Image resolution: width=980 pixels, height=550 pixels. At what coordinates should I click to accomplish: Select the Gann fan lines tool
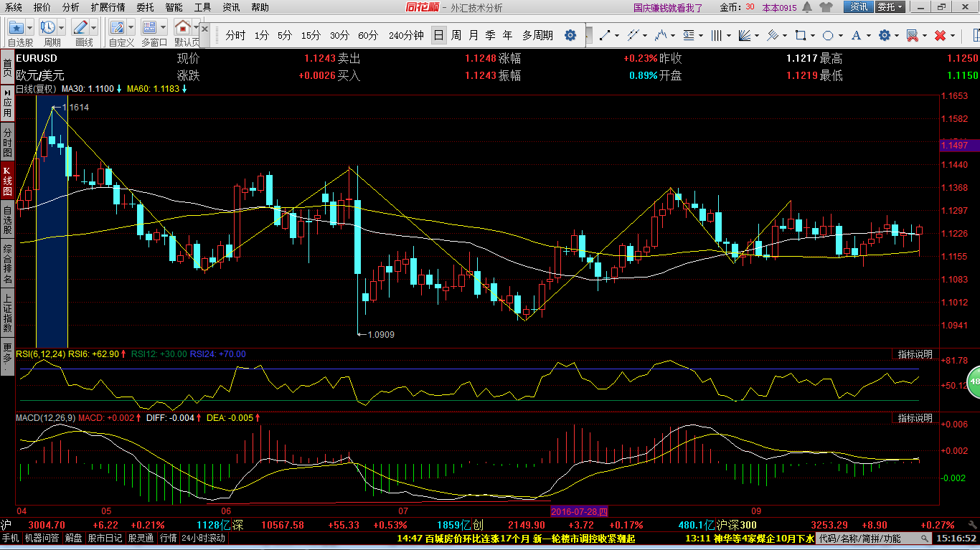745,35
